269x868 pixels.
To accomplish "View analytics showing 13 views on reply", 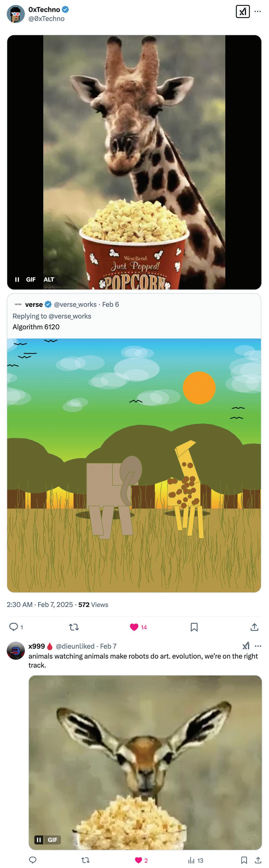I will [x=195, y=860].
